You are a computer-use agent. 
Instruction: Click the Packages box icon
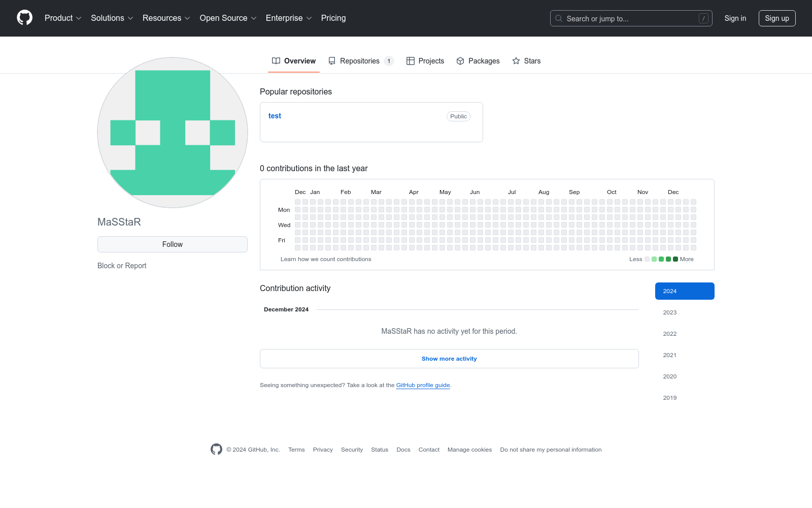pyautogui.click(x=460, y=61)
